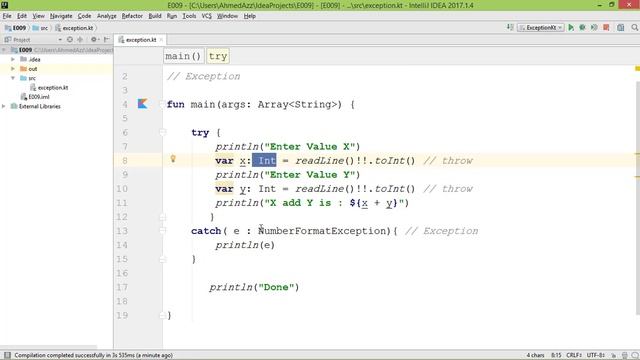Expand the out folder
Viewport: 640px width, 360px height.
click(x=13, y=69)
